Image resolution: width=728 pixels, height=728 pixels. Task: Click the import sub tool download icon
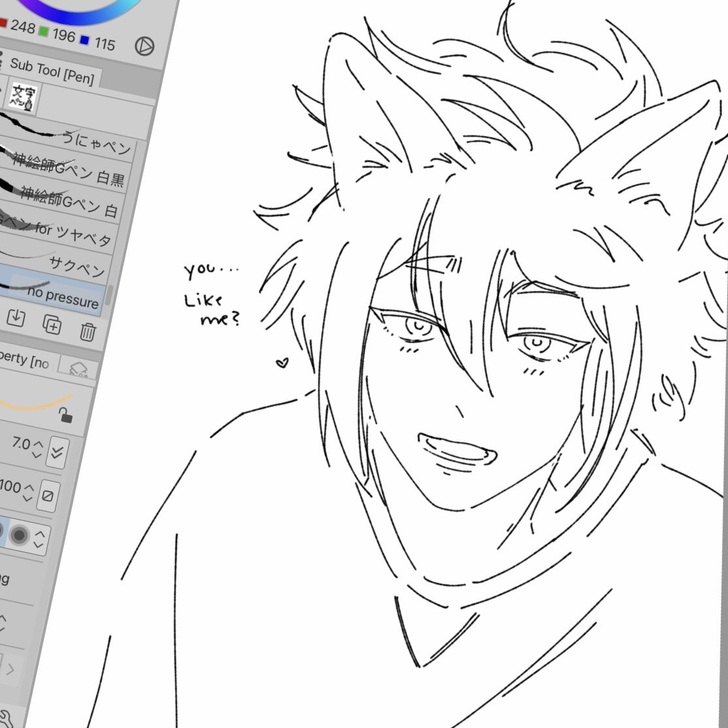pos(16,318)
